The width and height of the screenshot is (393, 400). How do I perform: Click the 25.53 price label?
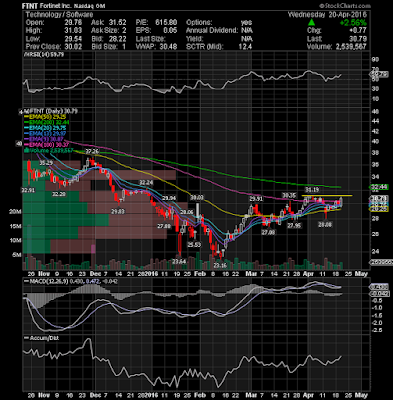coord(194,245)
